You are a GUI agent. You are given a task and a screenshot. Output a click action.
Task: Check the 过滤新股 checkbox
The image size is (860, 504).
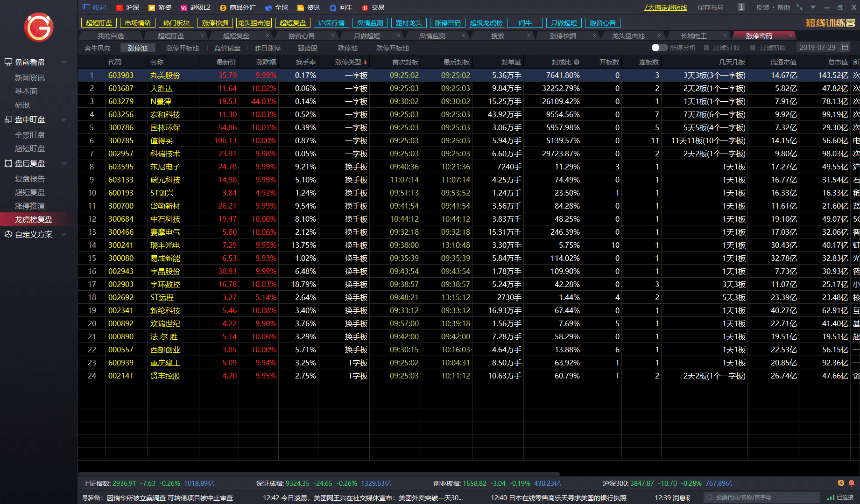pos(753,48)
